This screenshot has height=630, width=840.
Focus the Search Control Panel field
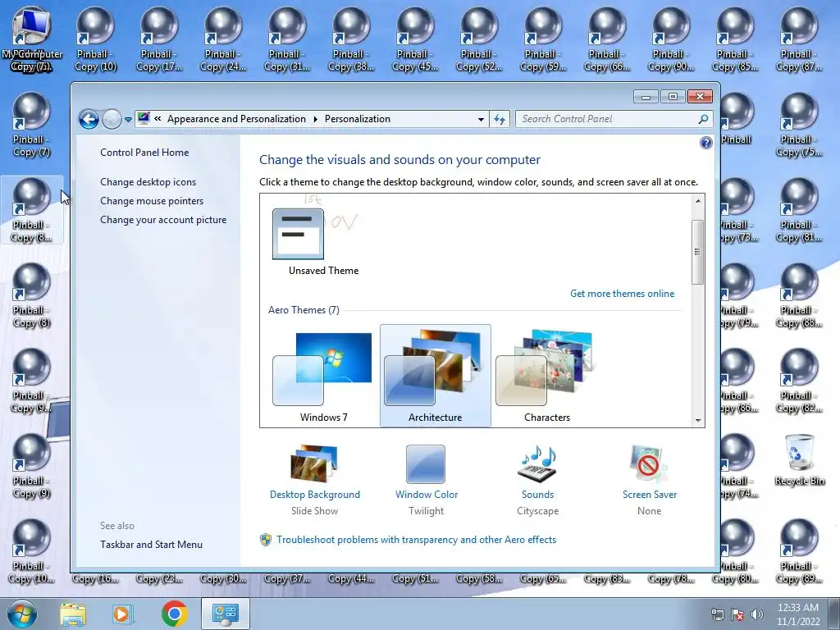tap(614, 119)
